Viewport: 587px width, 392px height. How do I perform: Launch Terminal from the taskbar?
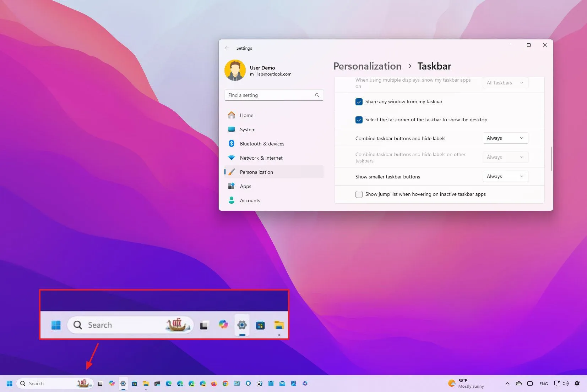[157, 383]
